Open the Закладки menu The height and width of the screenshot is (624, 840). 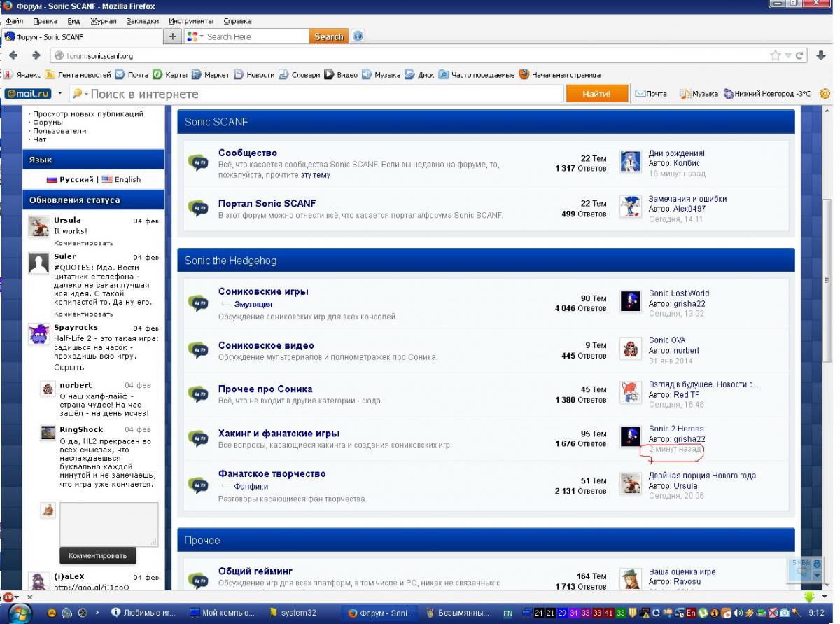143,21
